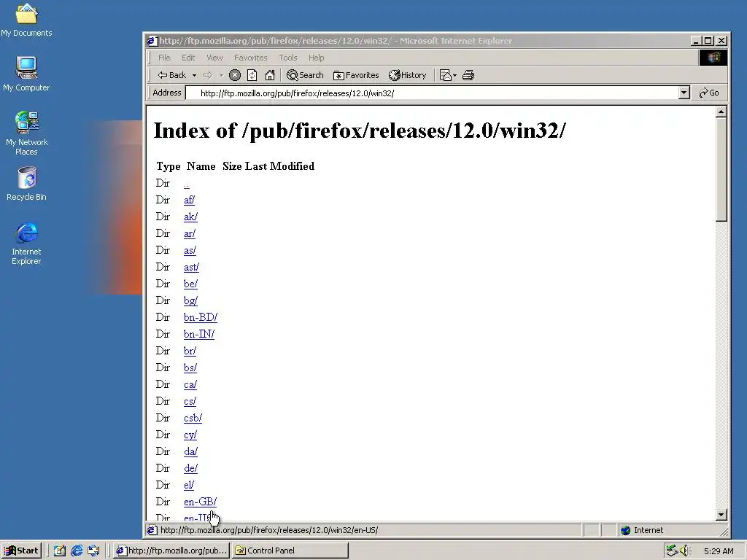Open the bn-BD/ directory link
This screenshot has width=747, height=560.
201,317
